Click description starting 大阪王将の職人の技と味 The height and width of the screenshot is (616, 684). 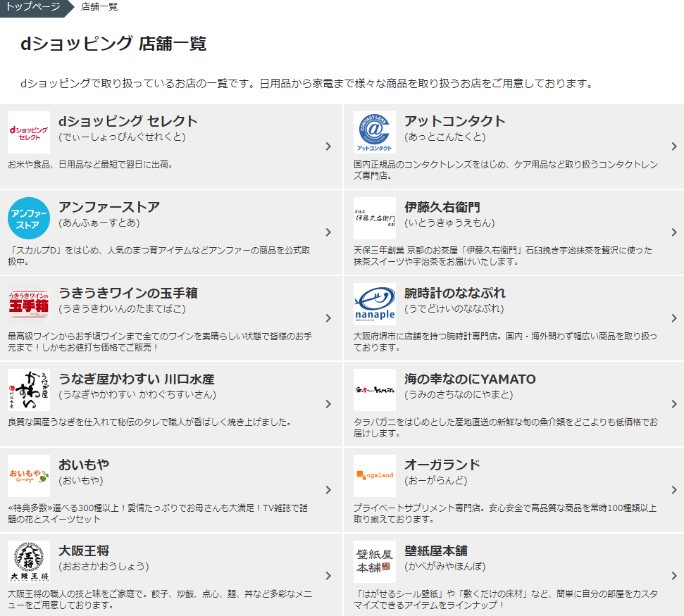(x=160, y=599)
